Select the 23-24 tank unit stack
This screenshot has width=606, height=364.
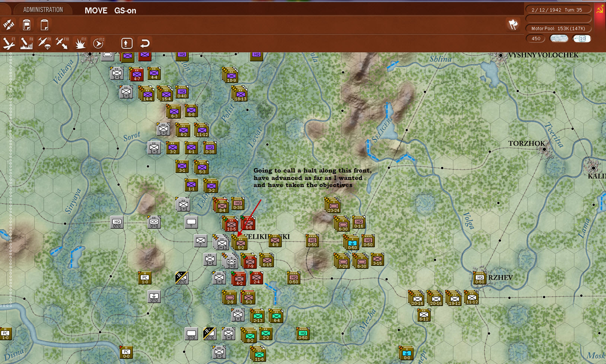333,205
